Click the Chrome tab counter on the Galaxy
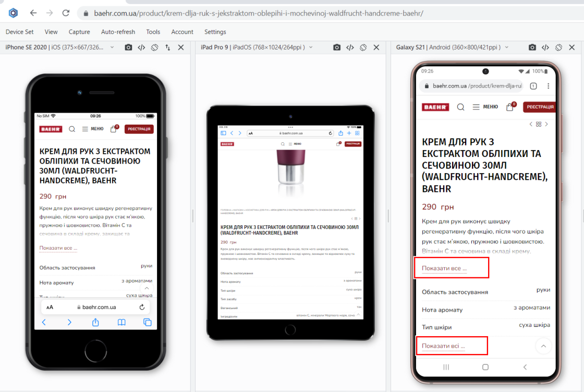Image resolution: width=584 pixels, height=392 pixels. (533, 86)
